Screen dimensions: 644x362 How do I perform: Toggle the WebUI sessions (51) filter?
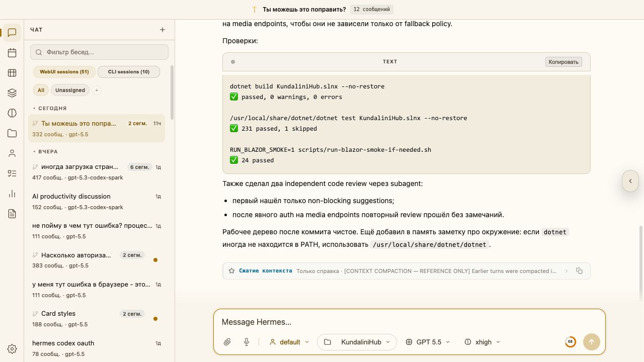(64, 72)
